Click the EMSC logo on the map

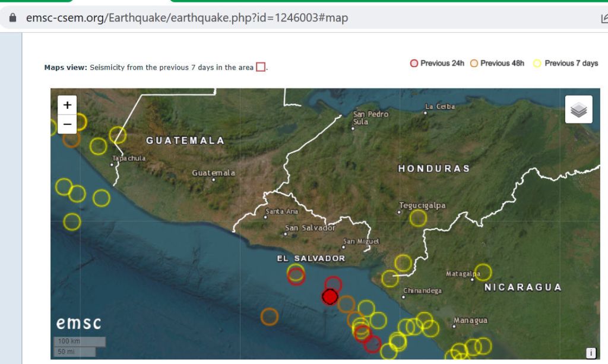[x=78, y=324]
